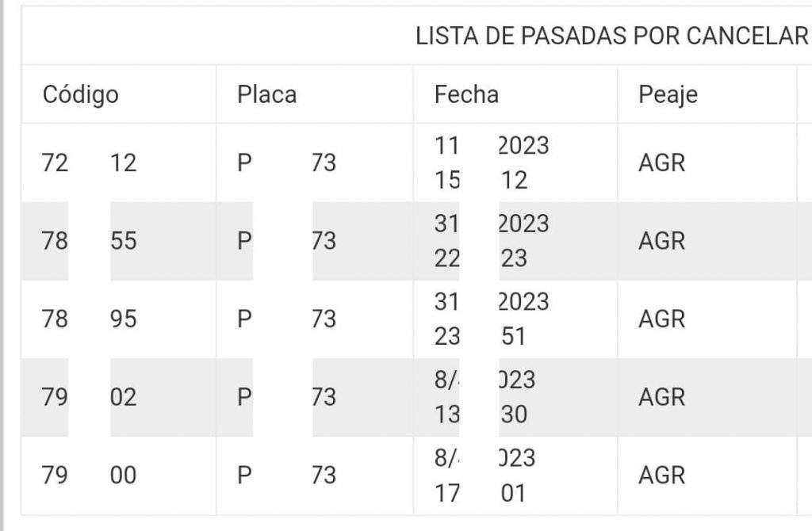Click the AGR cell in row with code 78…95
812x531 pixels.
662,319
